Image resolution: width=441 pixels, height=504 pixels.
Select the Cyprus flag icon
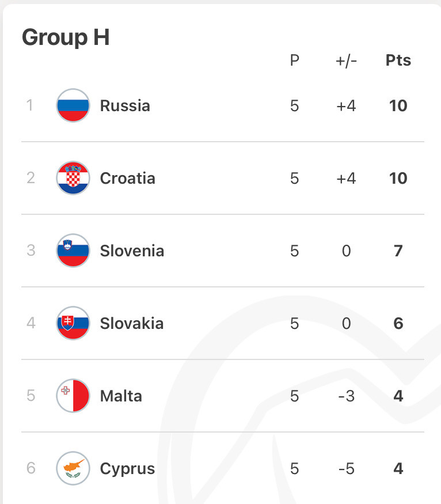click(x=73, y=468)
